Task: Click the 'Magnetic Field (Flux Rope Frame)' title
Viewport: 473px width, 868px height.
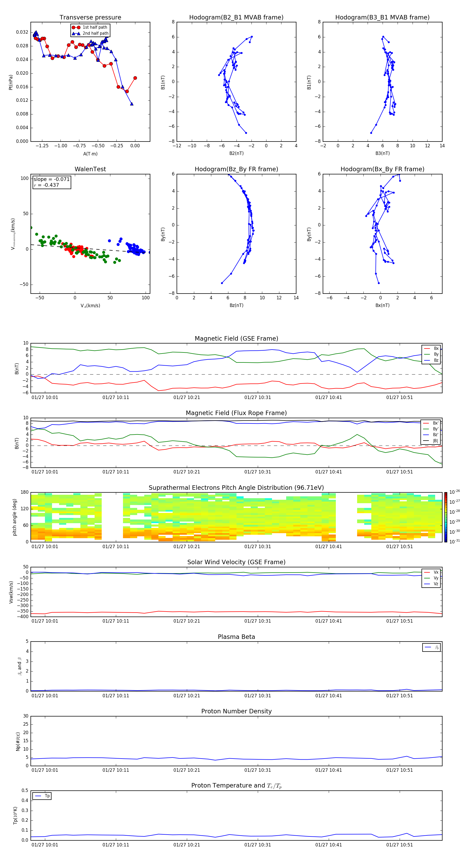Action: tap(236, 413)
